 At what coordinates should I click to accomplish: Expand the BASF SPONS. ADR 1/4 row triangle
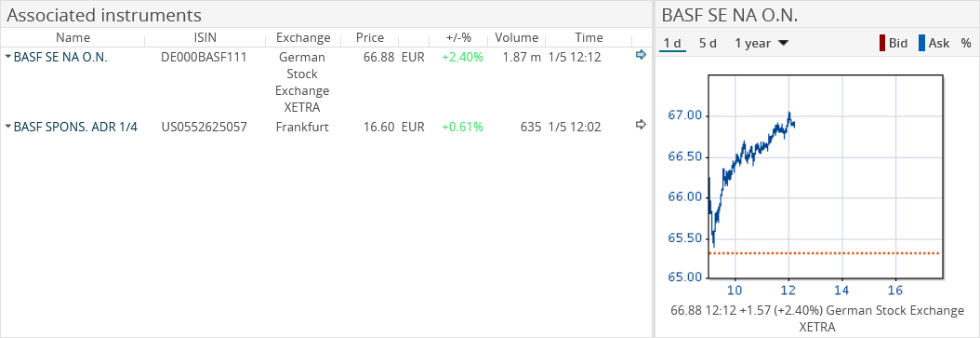coord(7,127)
